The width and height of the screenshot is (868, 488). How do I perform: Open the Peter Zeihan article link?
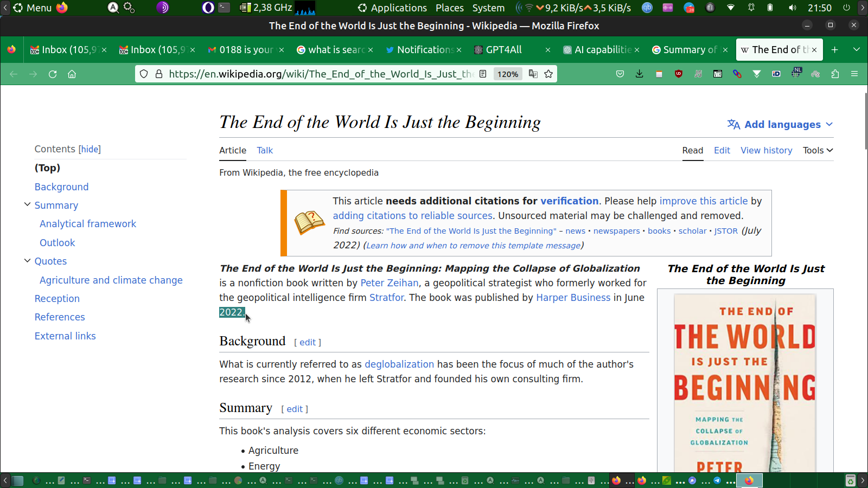pyautogui.click(x=390, y=282)
